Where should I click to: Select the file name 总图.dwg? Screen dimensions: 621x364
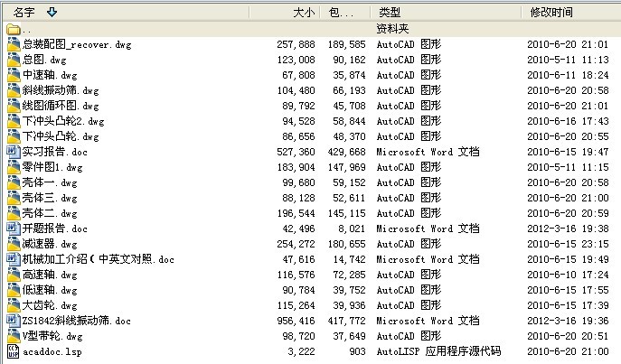pos(44,60)
